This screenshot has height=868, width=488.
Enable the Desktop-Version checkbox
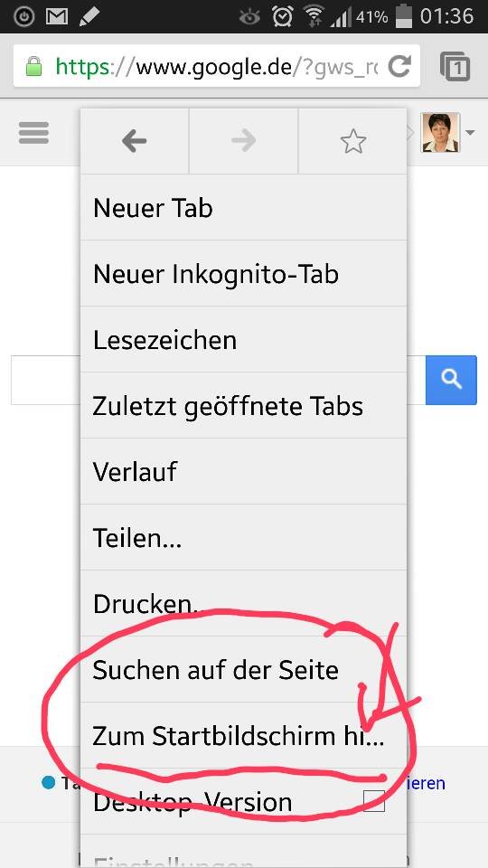[374, 800]
